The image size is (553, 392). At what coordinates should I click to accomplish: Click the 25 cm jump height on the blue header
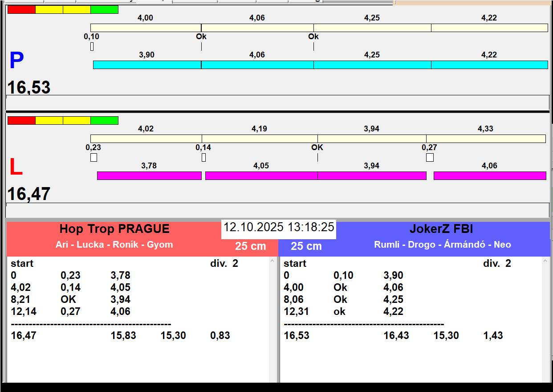pos(306,246)
